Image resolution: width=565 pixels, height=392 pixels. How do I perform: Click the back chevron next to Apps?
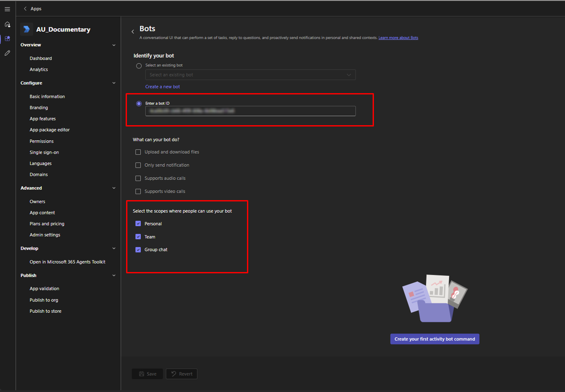pos(25,9)
